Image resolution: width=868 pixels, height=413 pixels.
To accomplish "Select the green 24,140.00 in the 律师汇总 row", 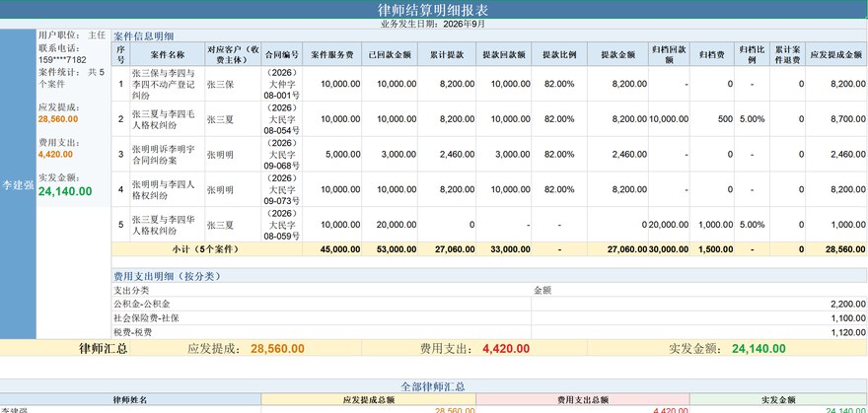I will coord(759,349).
